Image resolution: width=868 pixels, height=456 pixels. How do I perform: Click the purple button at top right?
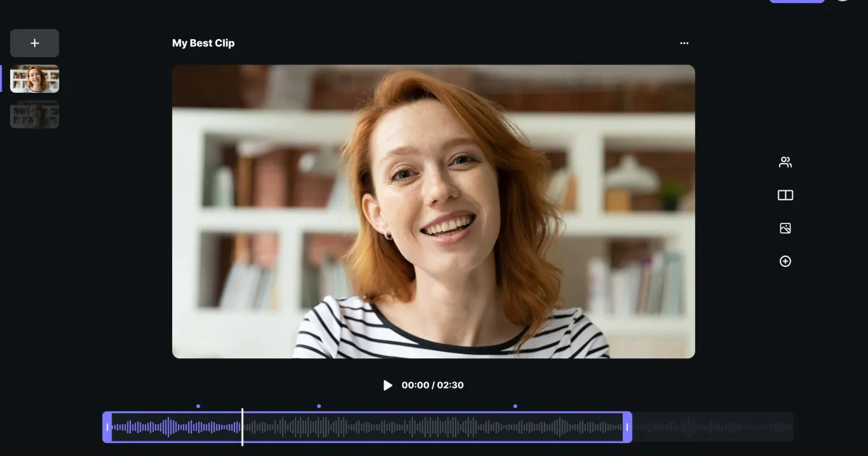click(x=797, y=2)
